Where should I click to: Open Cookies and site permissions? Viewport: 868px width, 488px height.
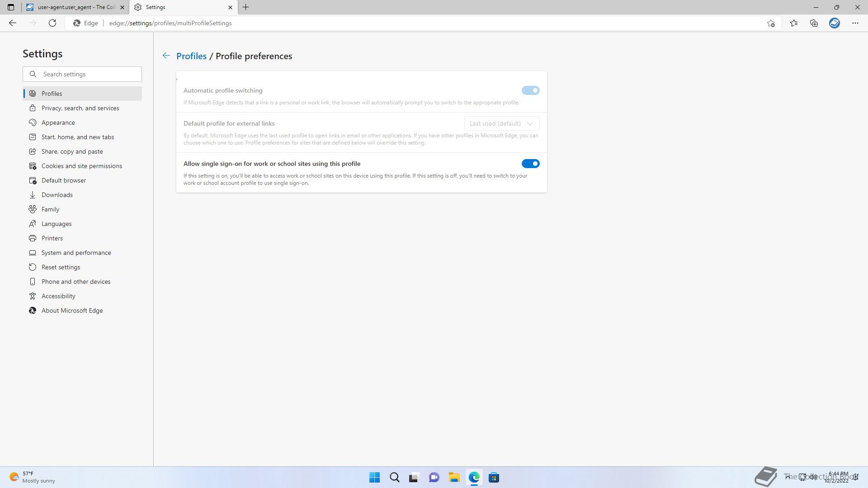point(82,166)
